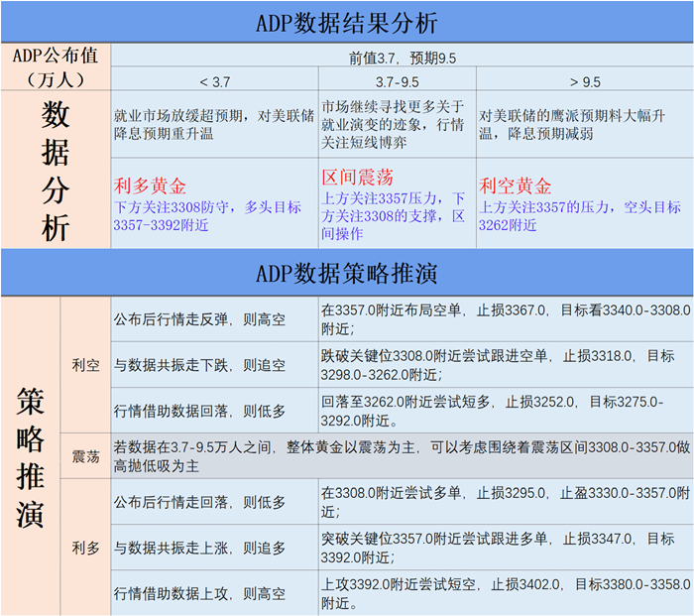Click '公布后行情走回落，则低多' cell
The image size is (694, 616).
pos(215,502)
